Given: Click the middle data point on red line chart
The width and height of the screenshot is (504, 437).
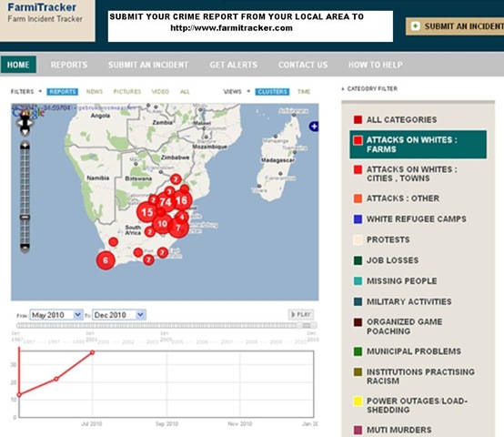Looking at the screenshot, I should click(x=56, y=379).
